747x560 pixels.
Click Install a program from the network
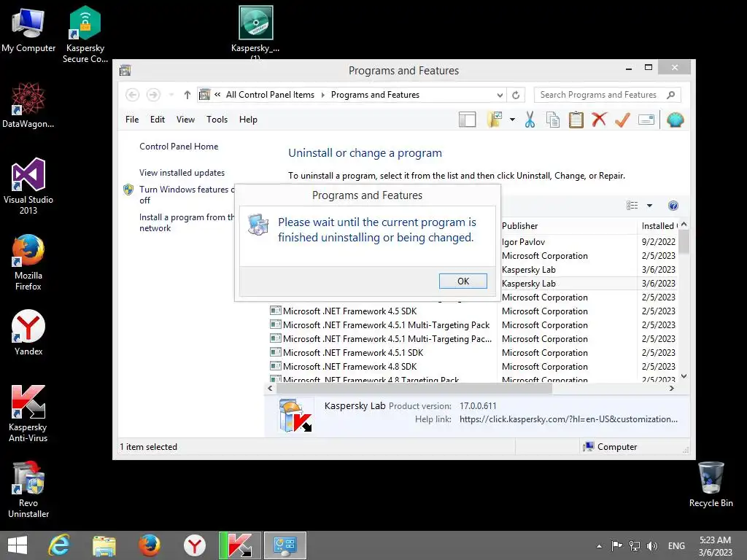tap(187, 222)
